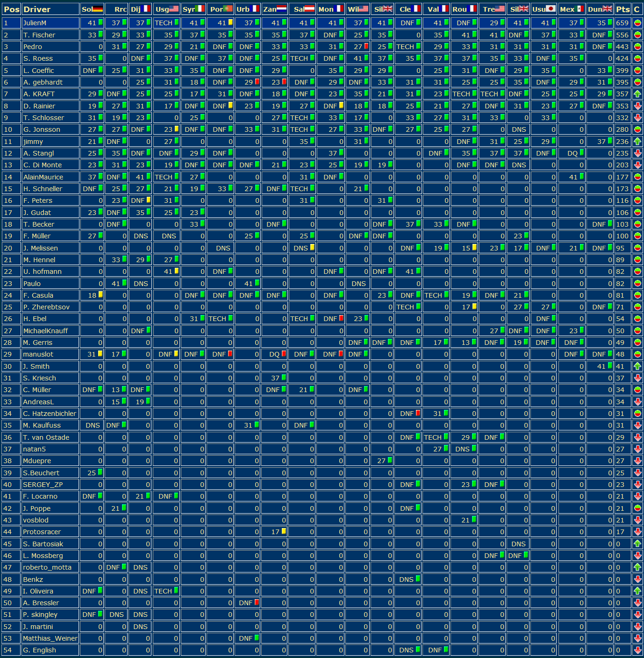The width and height of the screenshot is (644, 658).
Task: Click the German flag in the Sol column header
Action: click(x=98, y=9)
